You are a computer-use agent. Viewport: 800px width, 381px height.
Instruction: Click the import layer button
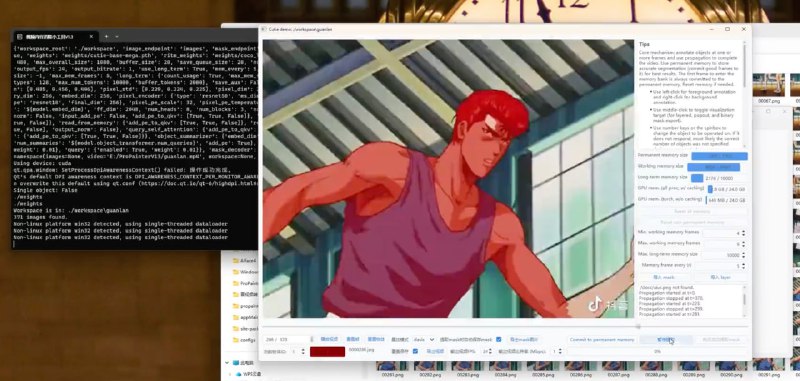click(x=720, y=277)
